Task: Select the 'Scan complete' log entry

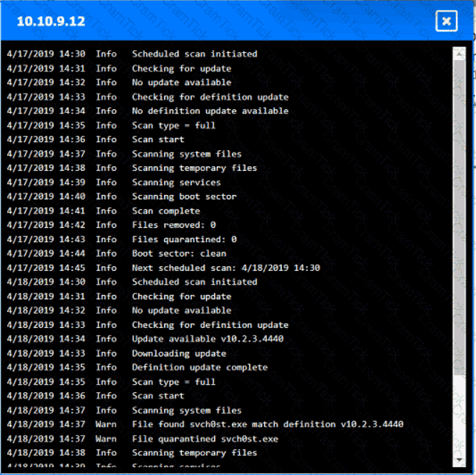Action: (x=166, y=211)
